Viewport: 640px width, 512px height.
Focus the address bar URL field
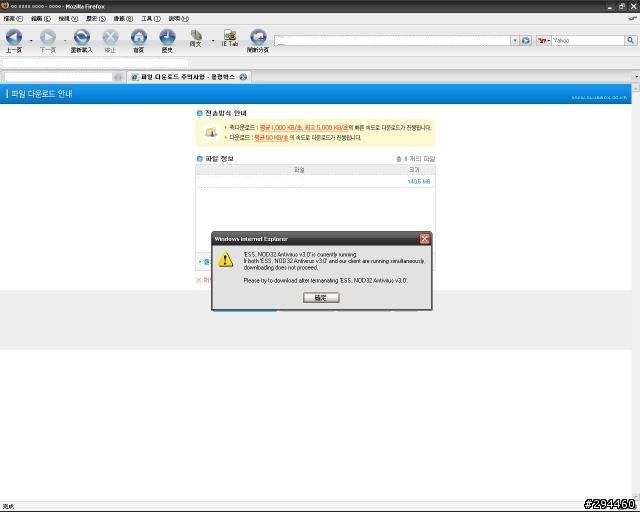[392, 40]
